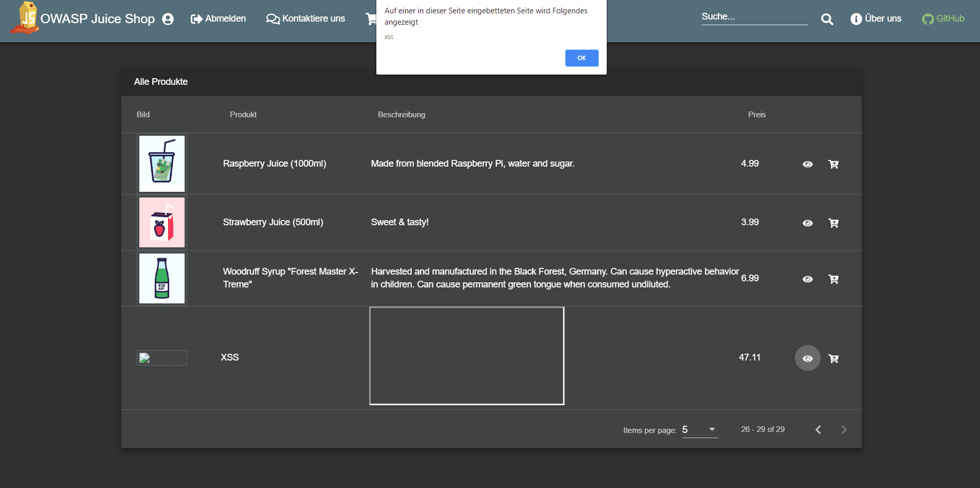Go to the next page of products
The height and width of the screenshot is (488, 980).
(844, 429)
